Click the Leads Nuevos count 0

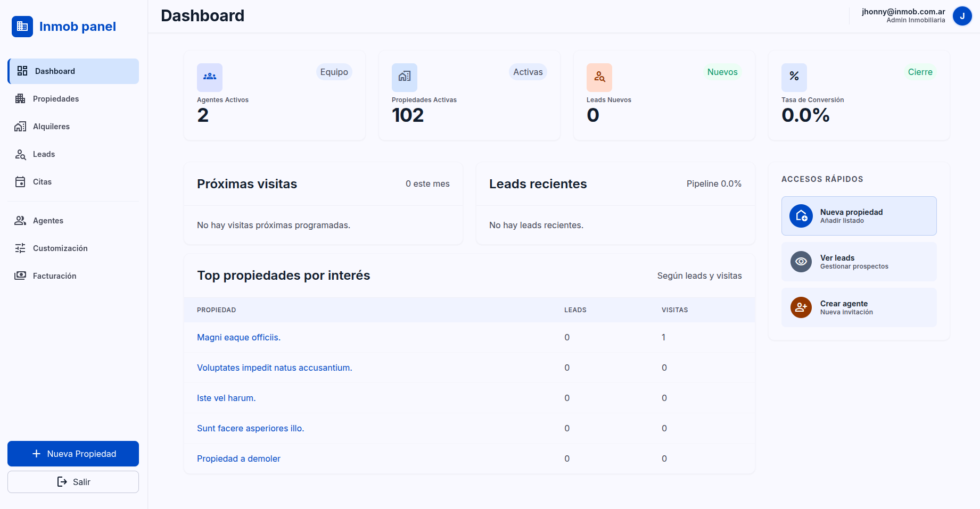click(593, 115)
